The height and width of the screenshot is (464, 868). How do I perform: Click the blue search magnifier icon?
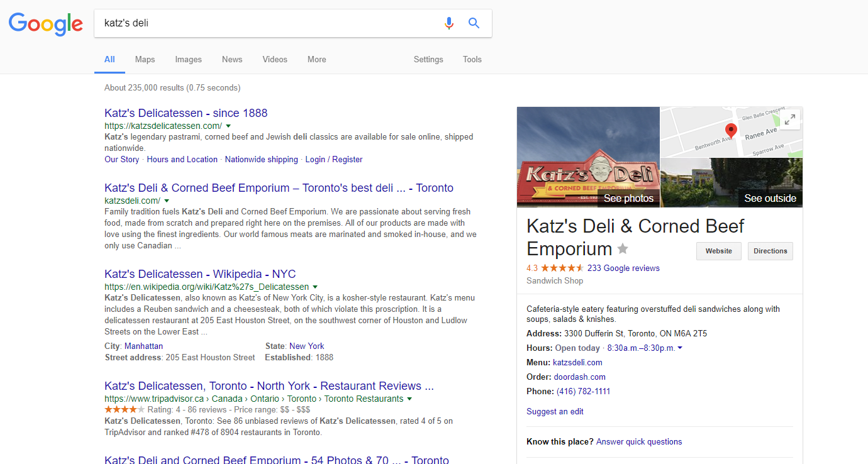pyautogui.click(x=474, y=23)
